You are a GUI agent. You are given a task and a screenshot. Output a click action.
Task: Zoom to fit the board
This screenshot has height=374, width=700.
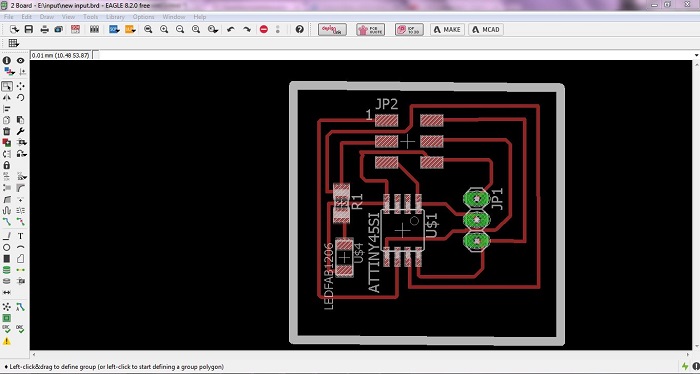pos(148,29)
